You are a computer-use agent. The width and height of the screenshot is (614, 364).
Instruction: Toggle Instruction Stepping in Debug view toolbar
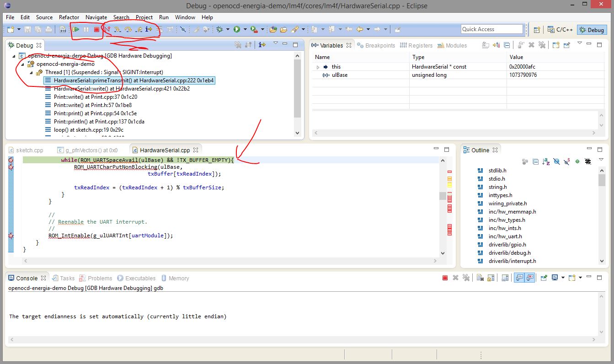262,45
